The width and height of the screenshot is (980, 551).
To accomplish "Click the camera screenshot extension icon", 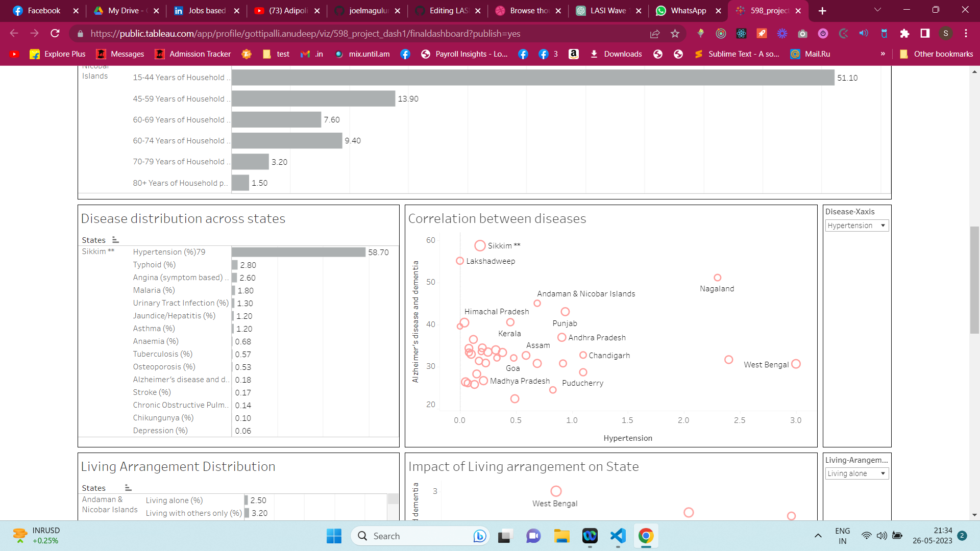I will point(802,34).
